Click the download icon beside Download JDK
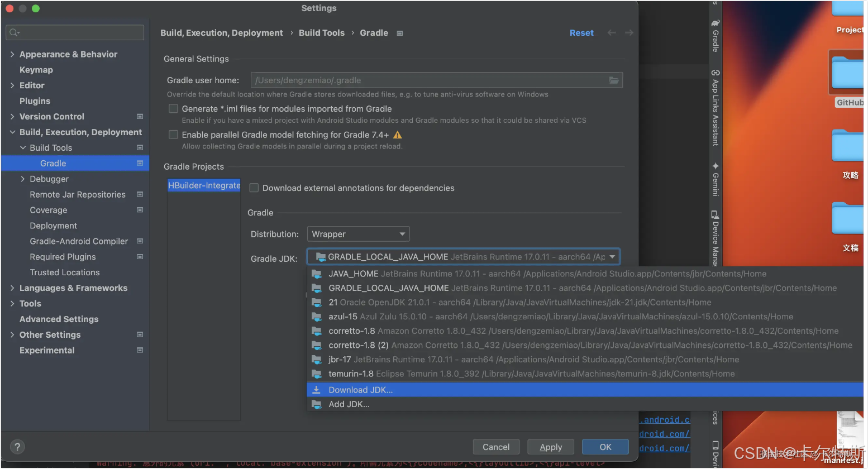The image size is (868, 469). pos(317,390)
